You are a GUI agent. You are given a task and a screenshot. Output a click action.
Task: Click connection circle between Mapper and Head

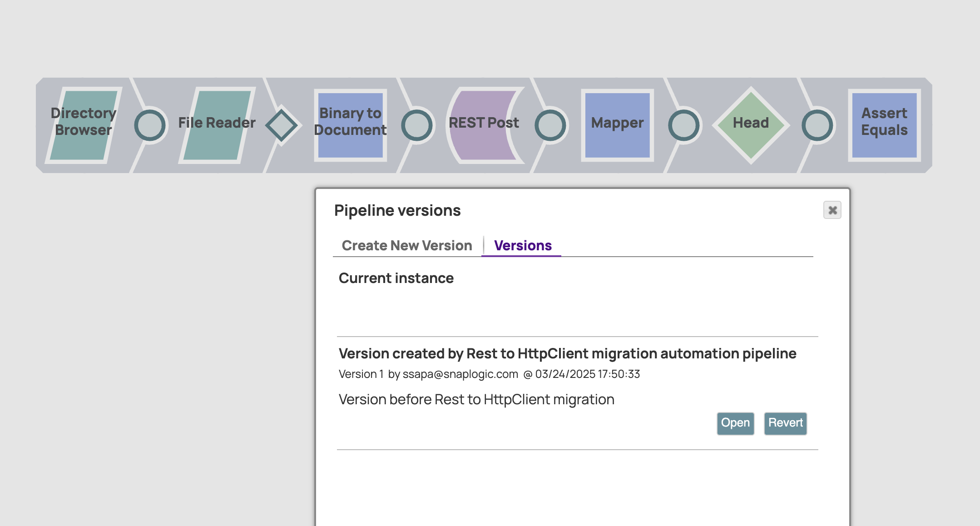[x=684, y=124]
